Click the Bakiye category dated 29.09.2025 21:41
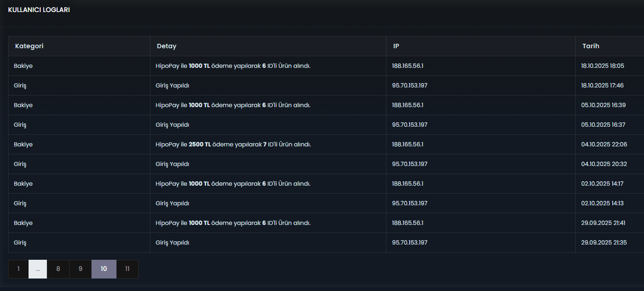 click(23, 223)
